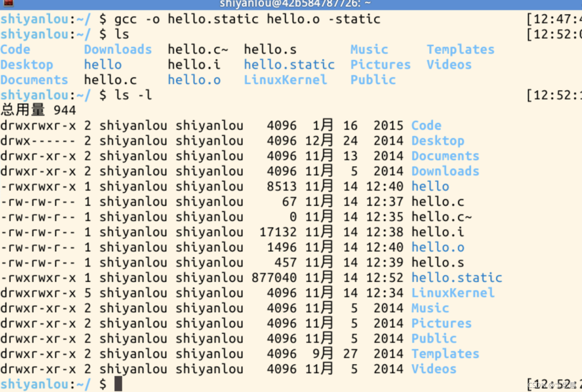Click the hard-link count 5 in the LinuxKernel row
The image size is (582, 392).
[x=87, y=293]
